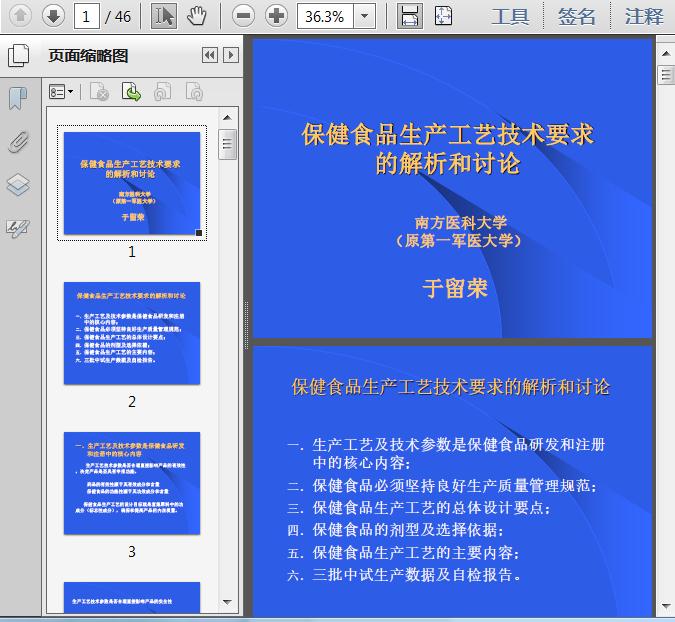The width and height of the screenshot is (675, 622).
Task: Fit one full page to window icon
Action: pyautogui.click(x=443, y=16)
